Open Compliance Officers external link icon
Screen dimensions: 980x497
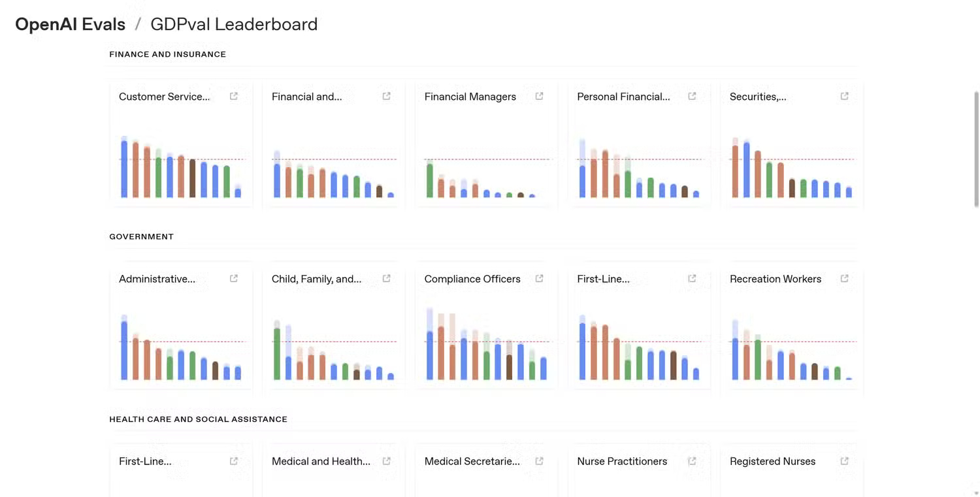click(539, 278)
